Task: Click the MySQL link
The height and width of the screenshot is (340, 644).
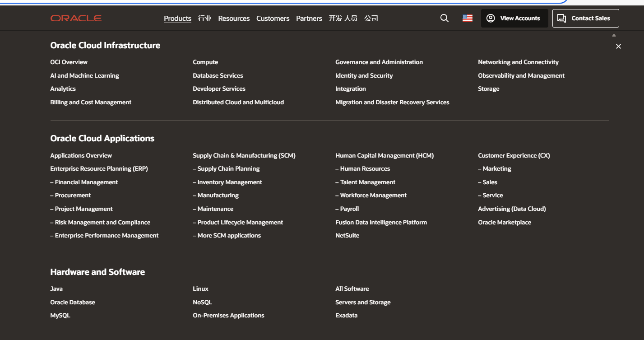Action: tap(60, 316)
